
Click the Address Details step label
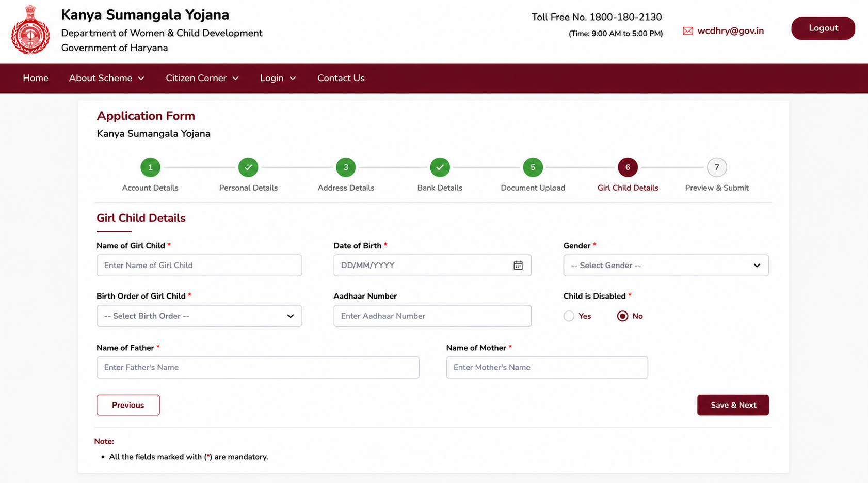346,188
